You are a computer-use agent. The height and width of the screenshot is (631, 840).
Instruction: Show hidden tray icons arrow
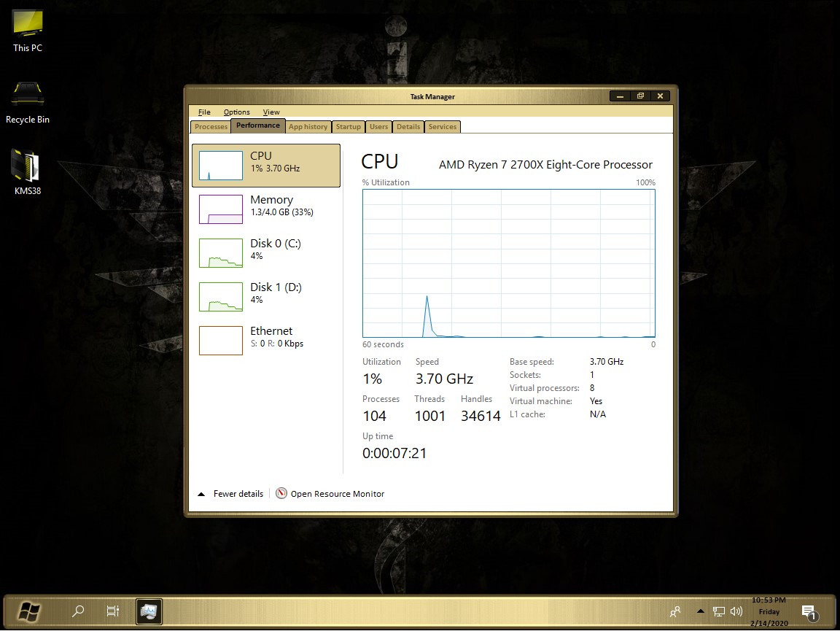pyautogui.click(x=700, y=611)
